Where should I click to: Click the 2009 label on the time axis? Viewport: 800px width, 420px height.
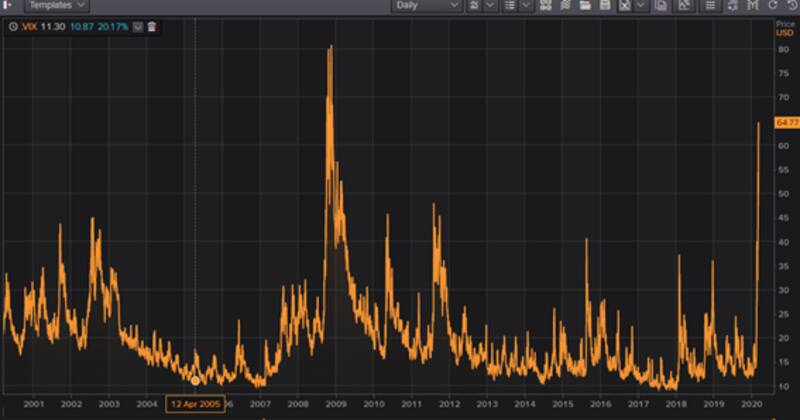(335, 404)
